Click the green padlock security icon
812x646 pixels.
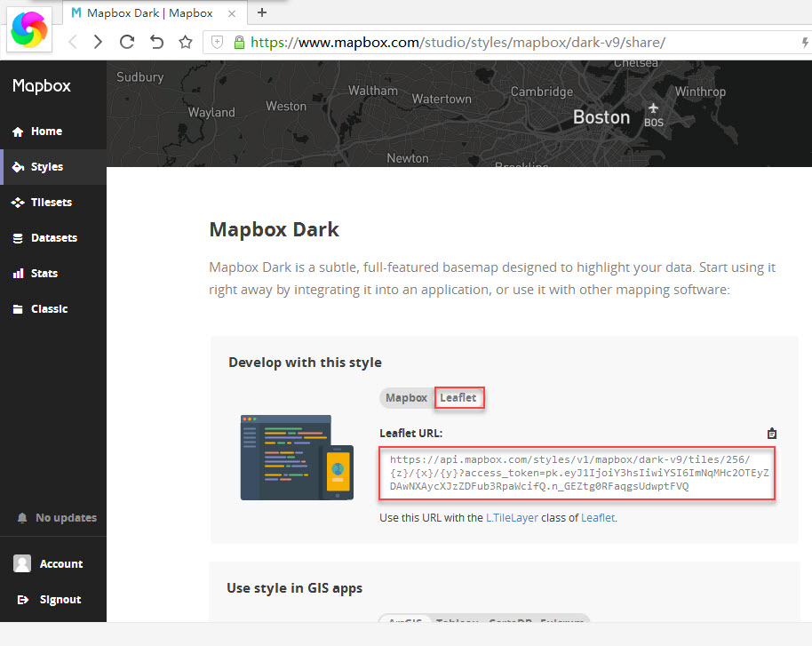(239, 42)
